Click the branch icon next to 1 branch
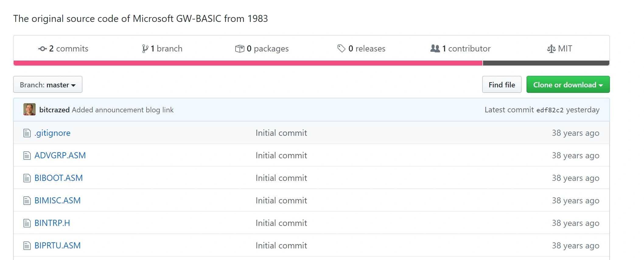 tap(145, 49)
